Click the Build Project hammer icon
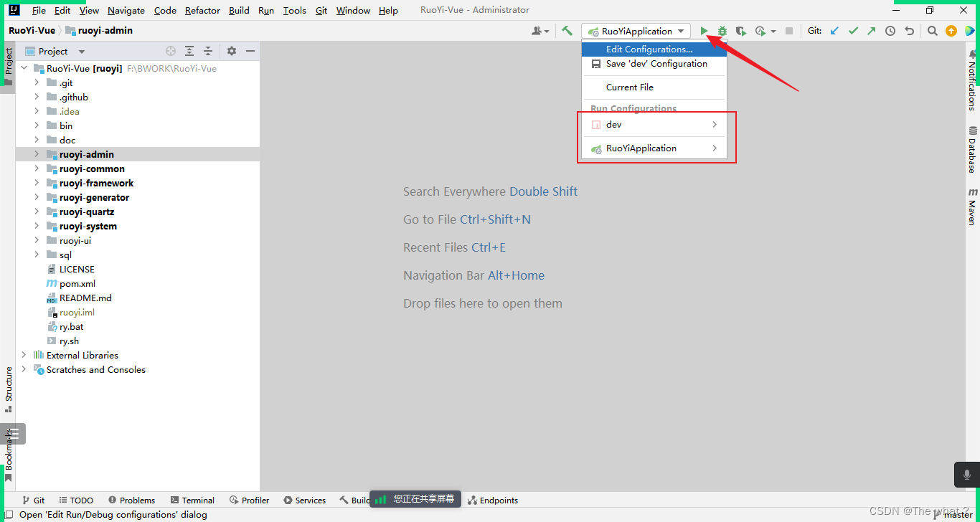The width and height of the screenshot is (980, 522). (567, 31)
